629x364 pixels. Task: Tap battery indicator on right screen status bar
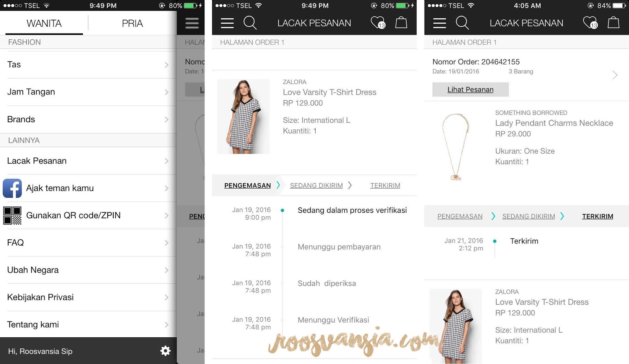click(x=619, y=6)
